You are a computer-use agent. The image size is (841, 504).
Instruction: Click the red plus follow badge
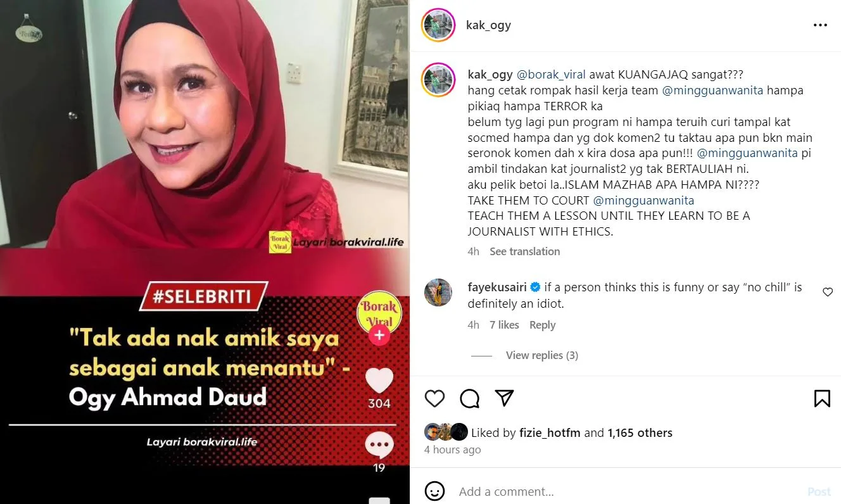coord(379,335)
